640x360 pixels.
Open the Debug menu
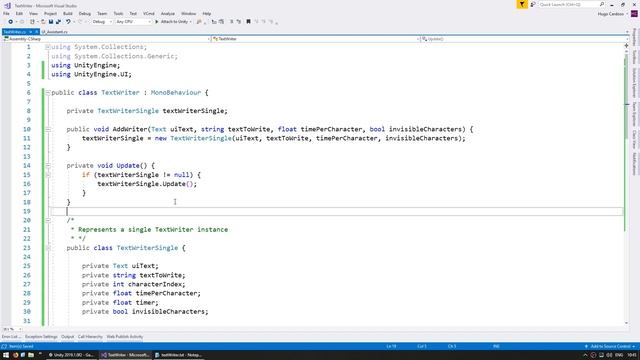pyautogui.click(x=84, y=13)
